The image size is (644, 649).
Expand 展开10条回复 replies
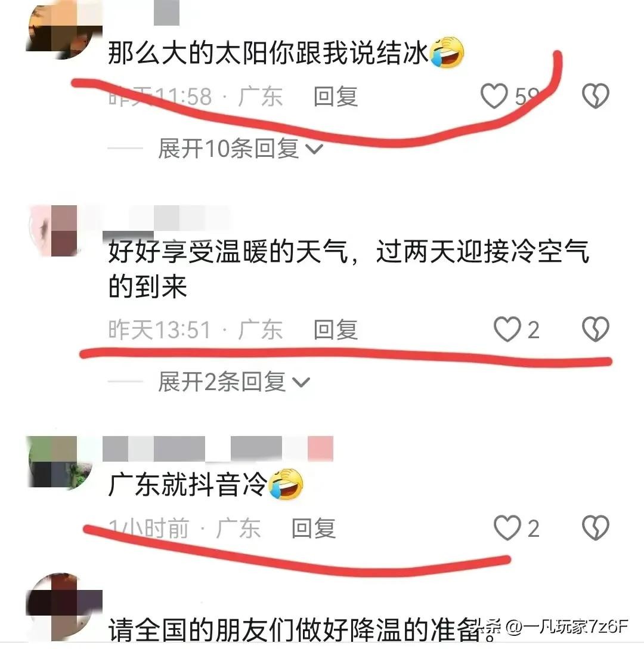pos(240,148)
